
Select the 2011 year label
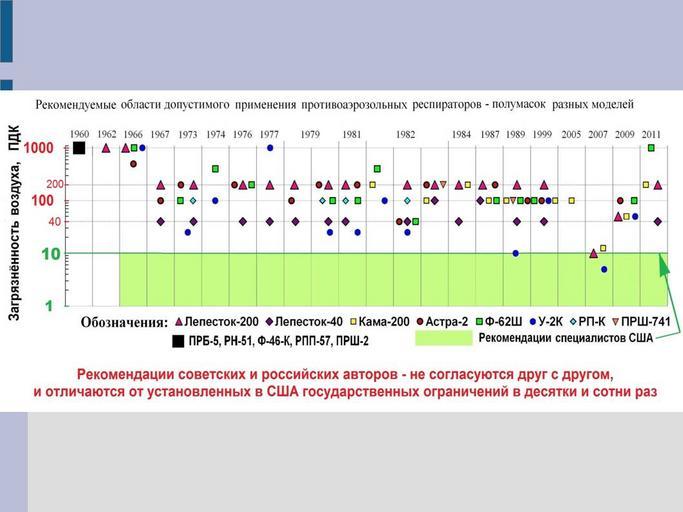[x=651, y=133]
